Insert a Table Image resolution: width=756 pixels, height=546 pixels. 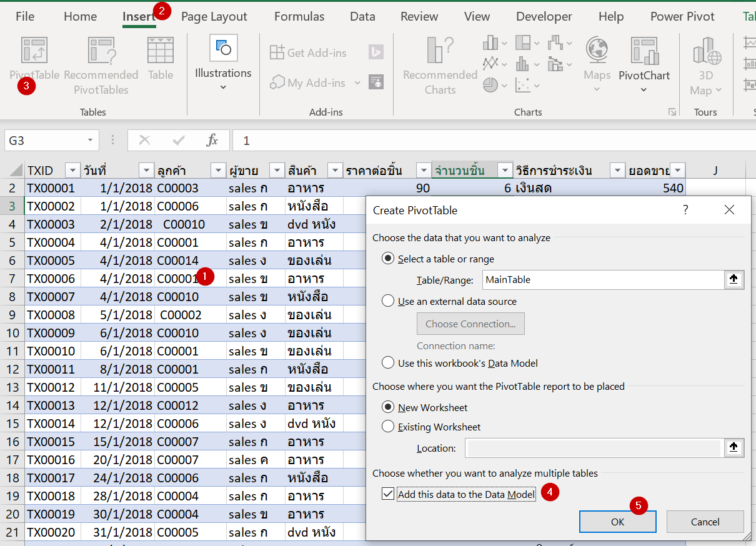coord(160,59)
